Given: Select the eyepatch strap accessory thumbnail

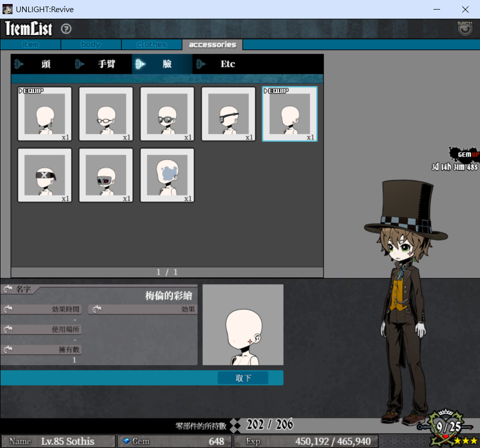Looking at the screenshot, I should 228,114.
